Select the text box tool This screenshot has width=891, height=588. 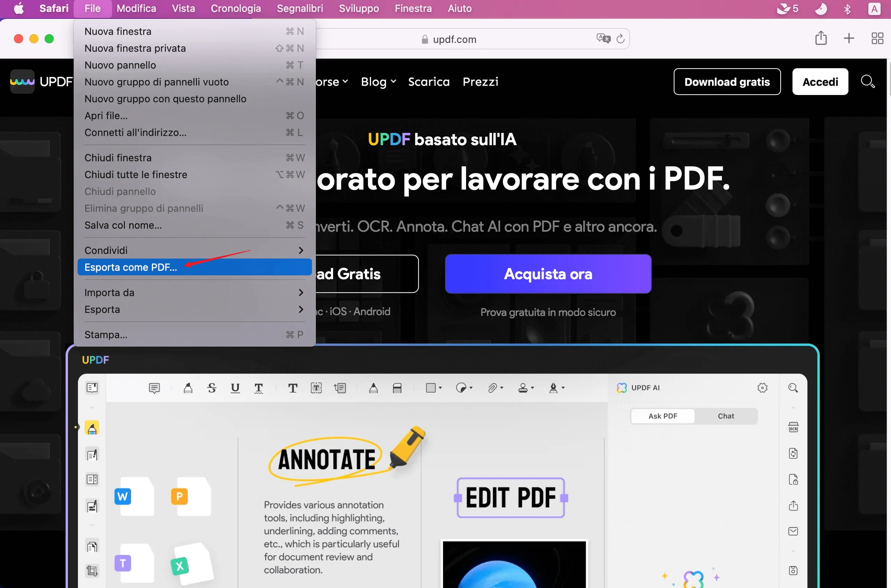[x=316, y=388]
